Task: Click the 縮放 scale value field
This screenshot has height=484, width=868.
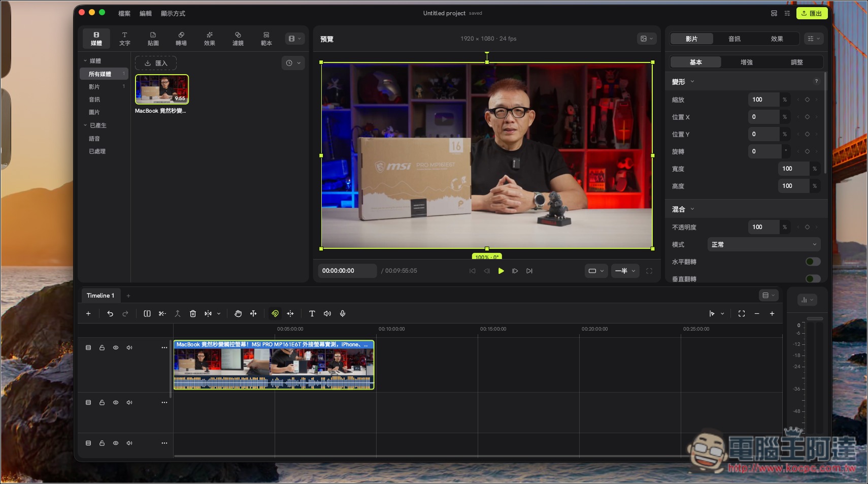Action: [x=763, y=100]
